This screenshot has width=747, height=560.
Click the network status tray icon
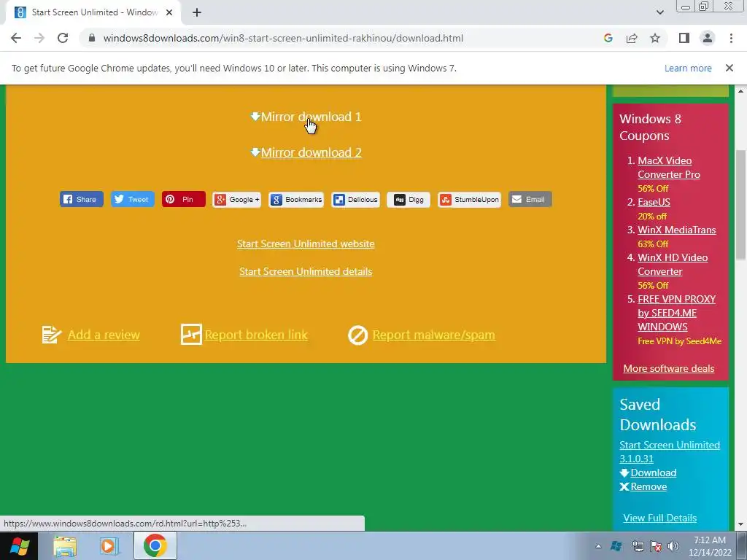pyautogui.click(x=638, y=546)
